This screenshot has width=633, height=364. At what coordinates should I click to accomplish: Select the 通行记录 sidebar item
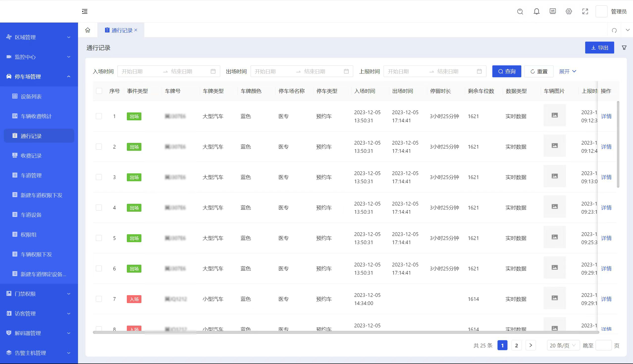tap(39, 136)
